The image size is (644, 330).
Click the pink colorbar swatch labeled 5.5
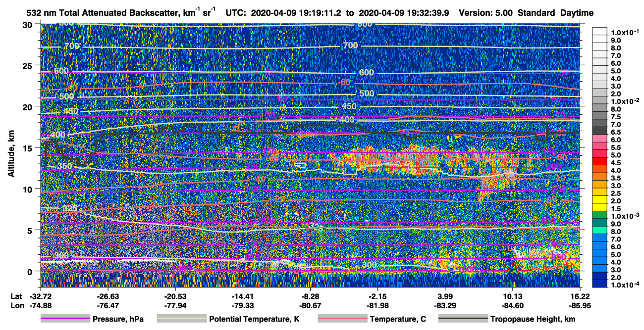[x=599, y=147]
